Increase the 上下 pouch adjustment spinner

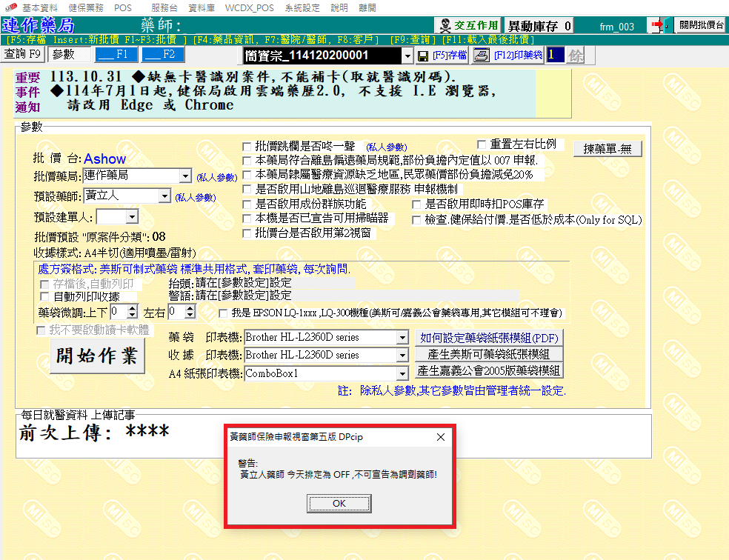[x=133, y=308]
